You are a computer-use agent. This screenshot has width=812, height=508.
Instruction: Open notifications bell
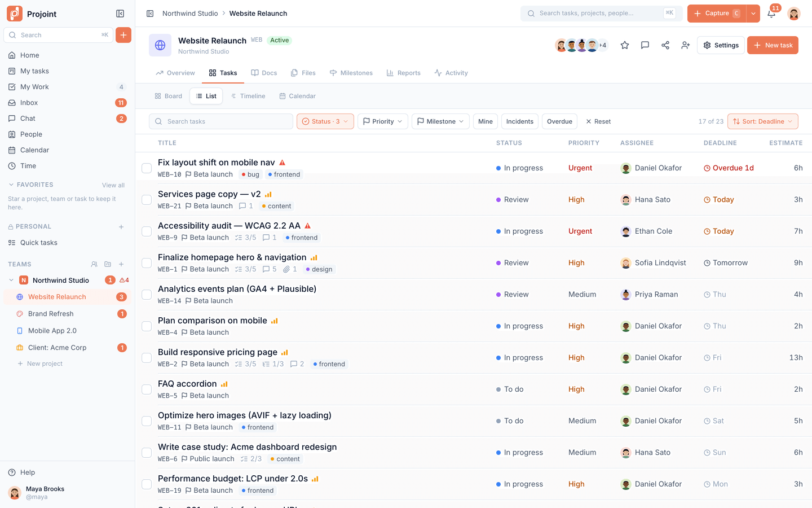(x=771, y=14)
